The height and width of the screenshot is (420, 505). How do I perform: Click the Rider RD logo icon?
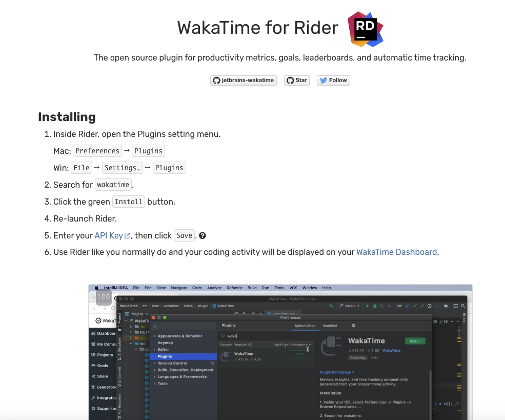tap(365, 29)
